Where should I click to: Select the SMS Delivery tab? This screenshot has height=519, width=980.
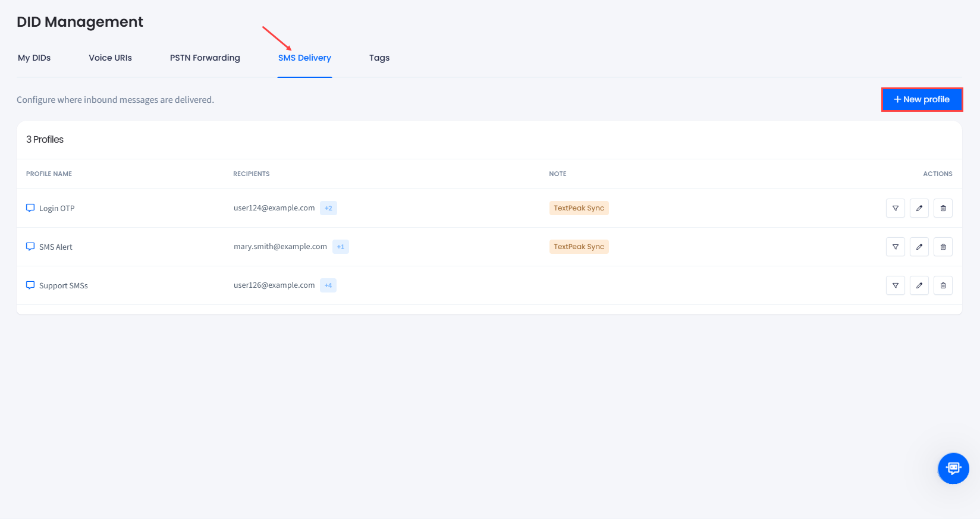[304, 58]
